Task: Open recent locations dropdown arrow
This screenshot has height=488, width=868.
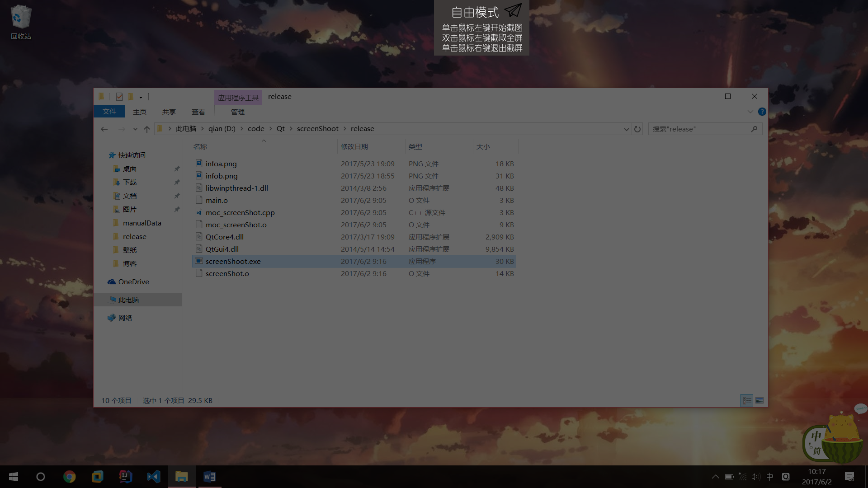Action: (135, 129)
